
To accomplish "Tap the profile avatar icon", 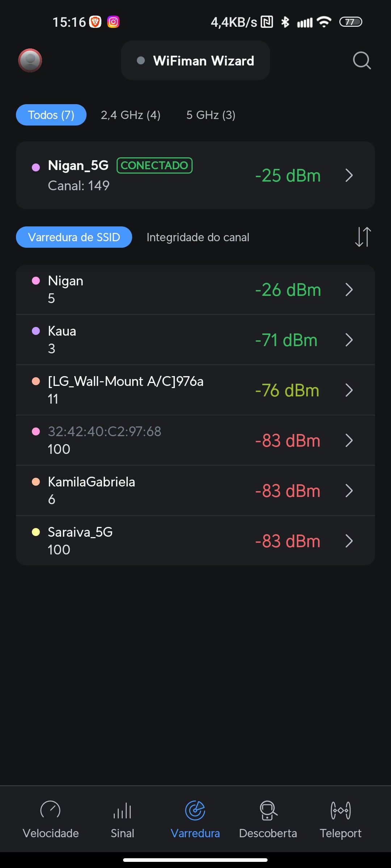I will [x=30, y=60].
